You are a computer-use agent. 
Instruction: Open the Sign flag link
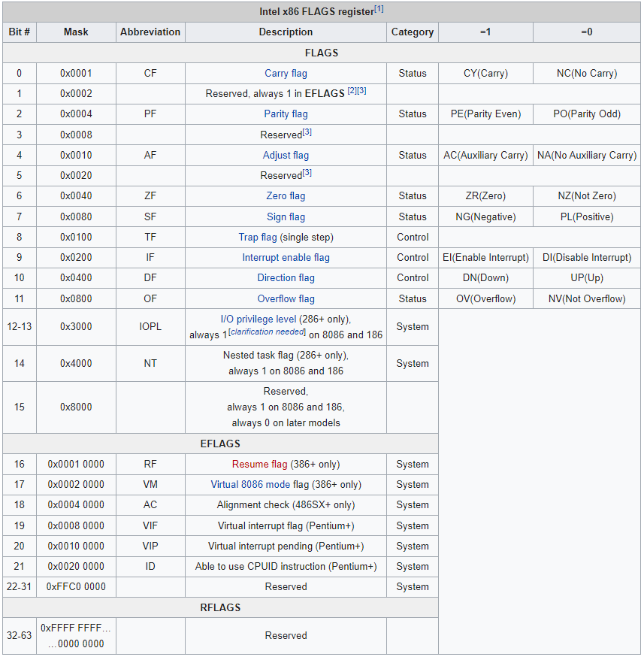point(286,216)
